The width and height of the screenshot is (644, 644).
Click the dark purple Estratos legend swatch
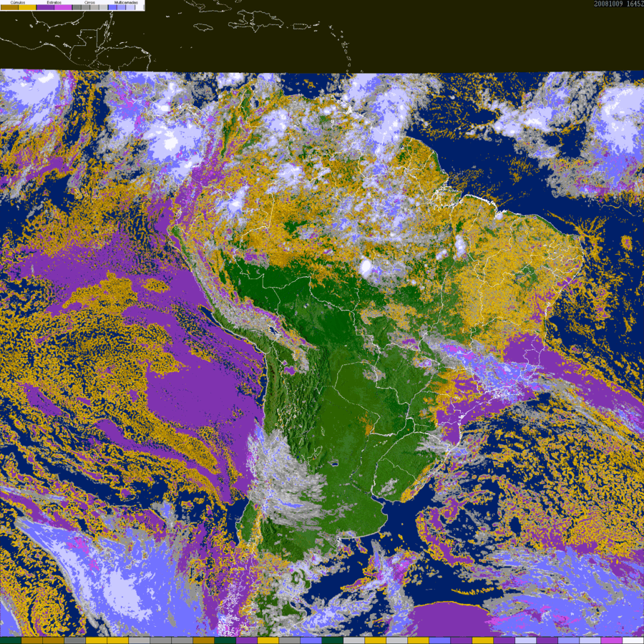(x=45, y=7)
